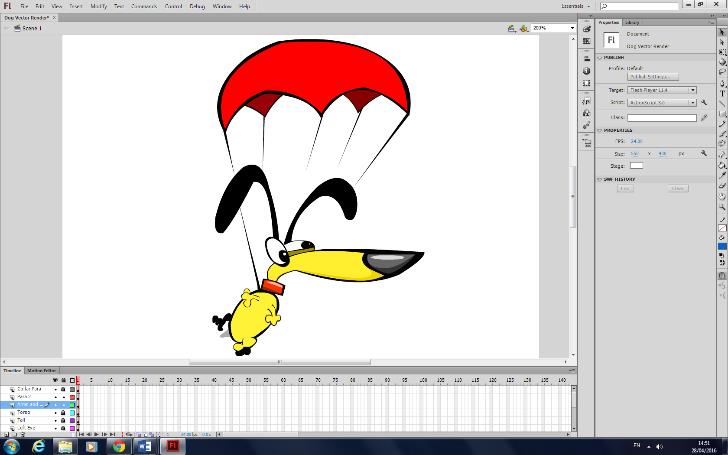Toggle lock on the Torso layer
Image resolution: width=728 pixels, height=455 pixels.
tap(63, 412)
